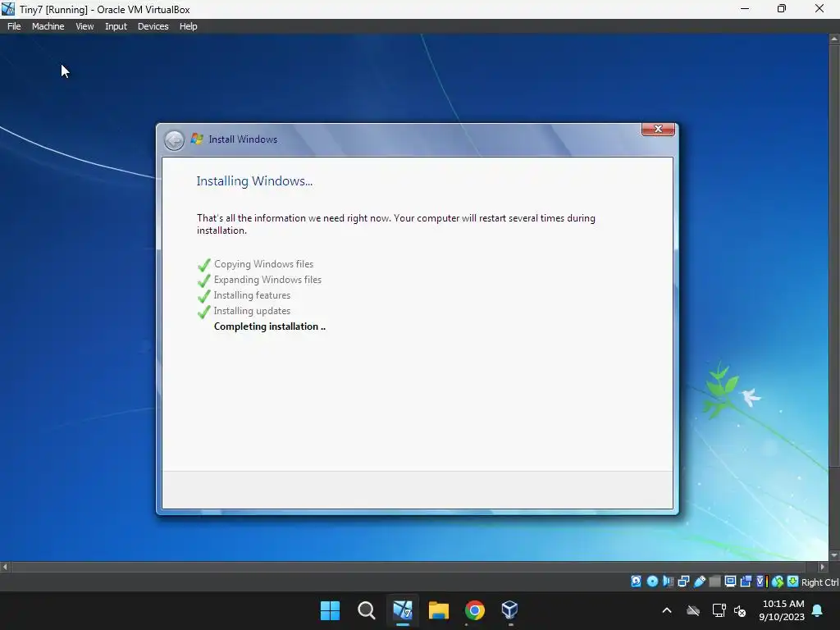Click the back arrow in Install Windows dialog
The image size is (840, 630).
coord(174,140)
